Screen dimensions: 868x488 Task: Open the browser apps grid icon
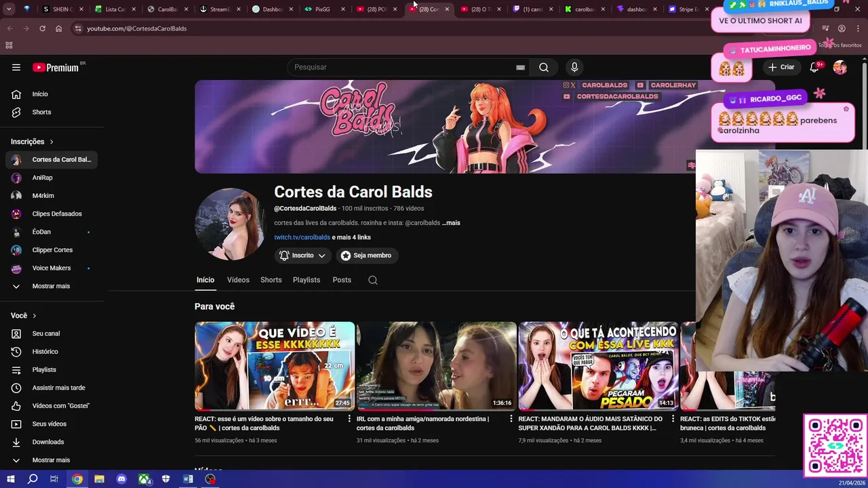click(9, 45)
